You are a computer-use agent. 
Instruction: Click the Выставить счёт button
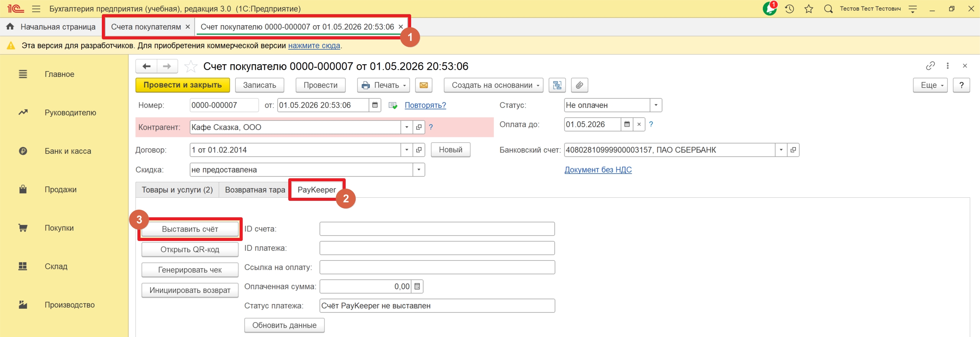click(190, 229)
